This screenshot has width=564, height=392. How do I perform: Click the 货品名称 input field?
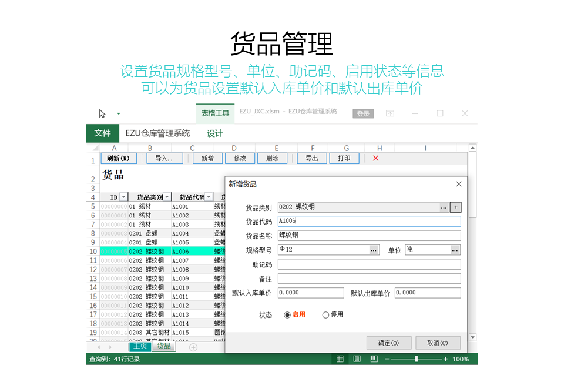(370, 236)
